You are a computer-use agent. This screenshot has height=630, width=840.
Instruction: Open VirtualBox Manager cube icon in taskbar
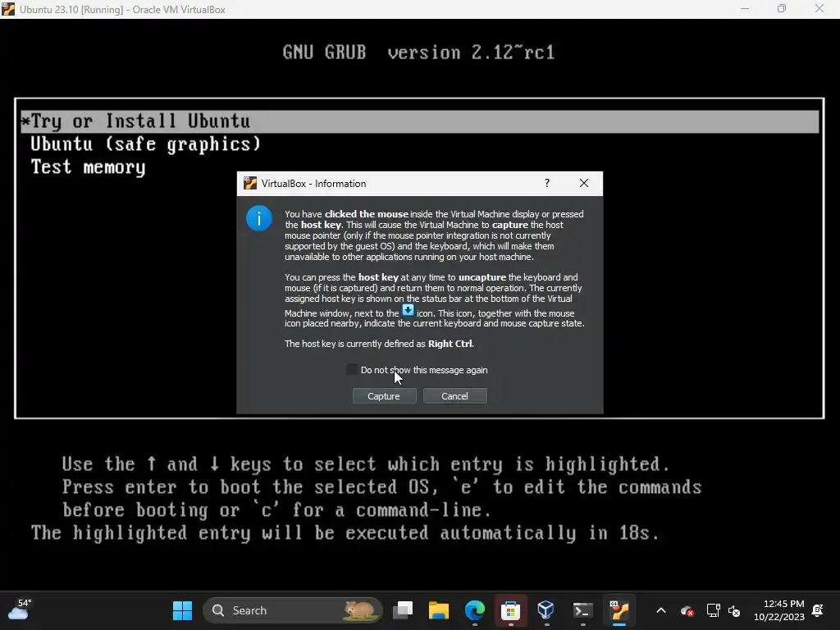(x=546, y=610)
